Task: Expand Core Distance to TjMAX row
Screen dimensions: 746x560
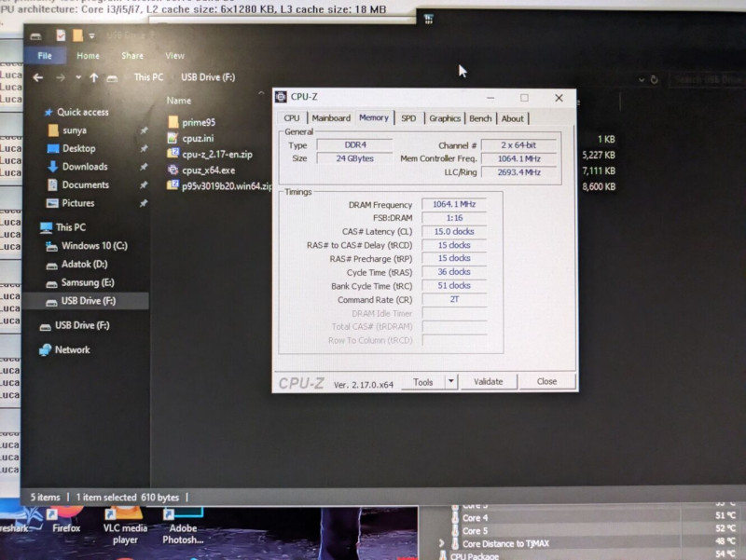Action: click(x=441, y=543)
